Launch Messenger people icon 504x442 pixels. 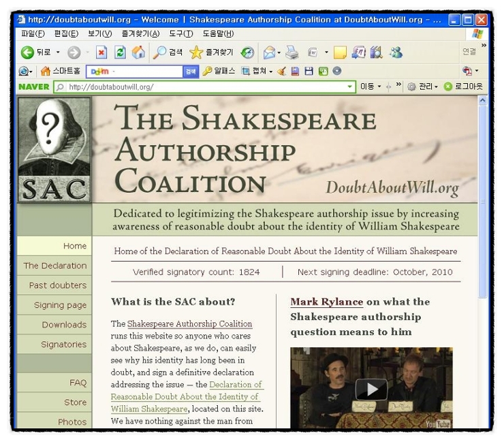[396, 52]
